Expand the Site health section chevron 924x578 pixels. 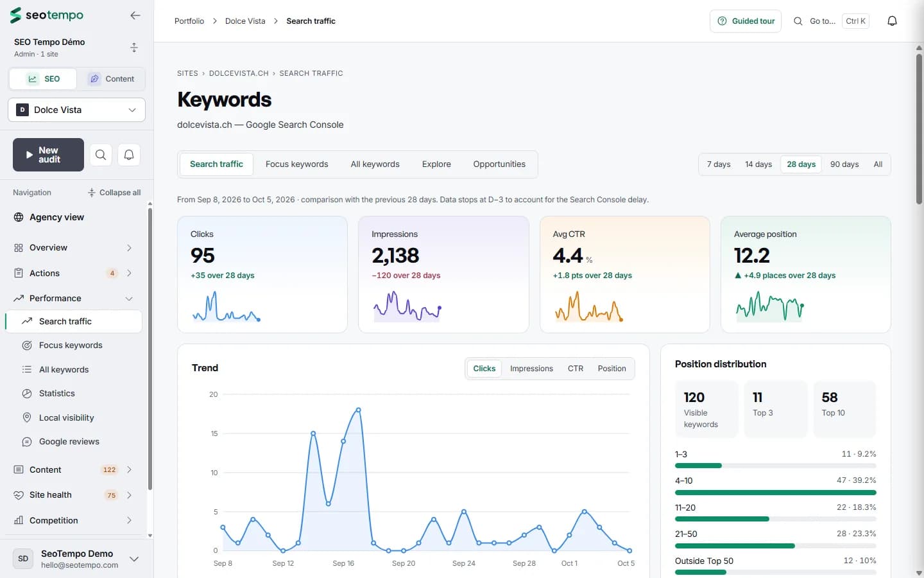point(129,495)
